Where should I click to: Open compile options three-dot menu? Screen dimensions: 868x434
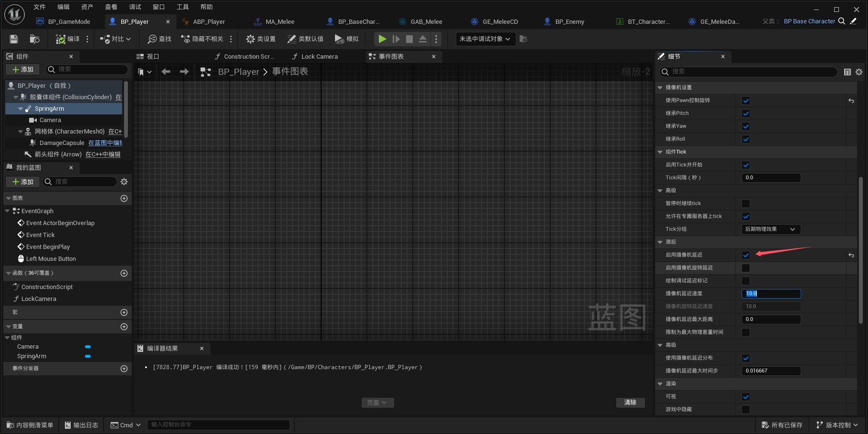[x=87, y=39]
